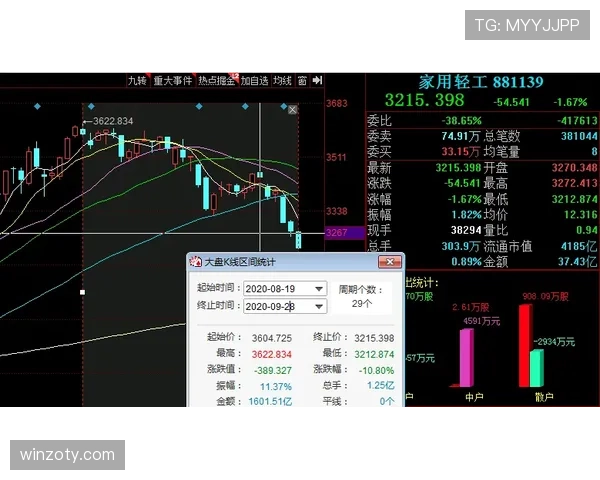
Task: Click the 现手 value 38294
Action: (466, 230)
